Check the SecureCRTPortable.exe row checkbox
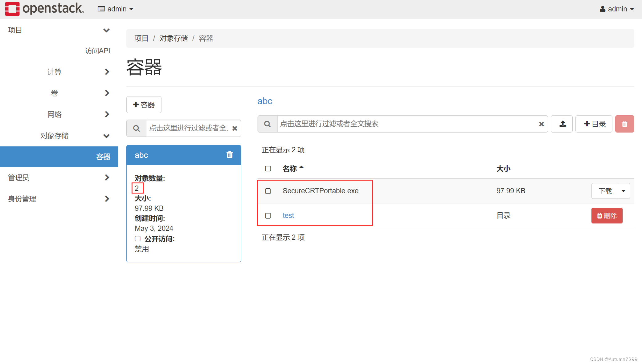642x364 pixels. [268, 191]
